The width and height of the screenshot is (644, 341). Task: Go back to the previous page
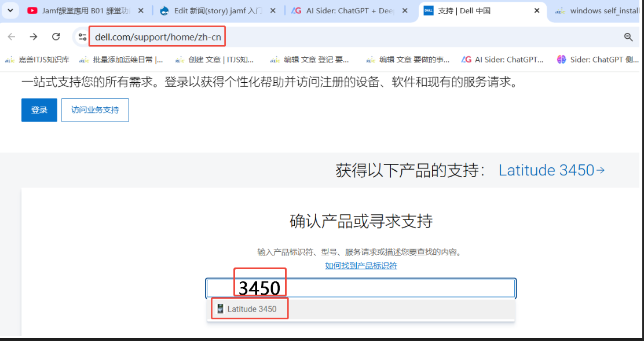click(x=11, y=37)
